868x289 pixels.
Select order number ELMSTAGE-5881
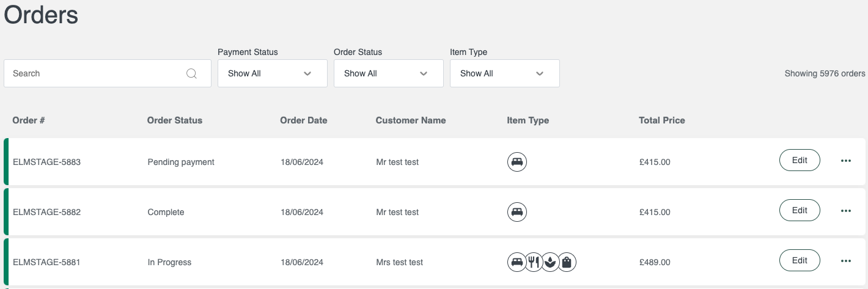[x=46, y=263]
